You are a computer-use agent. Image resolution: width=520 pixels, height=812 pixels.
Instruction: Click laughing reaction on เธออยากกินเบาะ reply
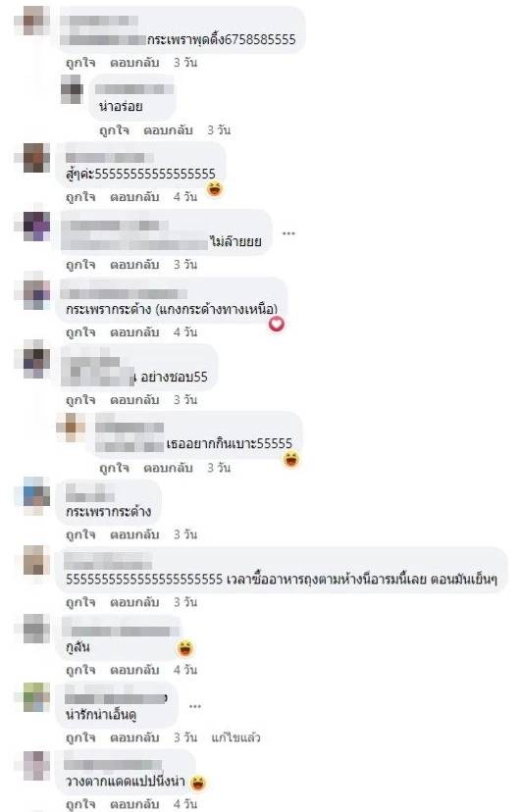pos(291,459)
